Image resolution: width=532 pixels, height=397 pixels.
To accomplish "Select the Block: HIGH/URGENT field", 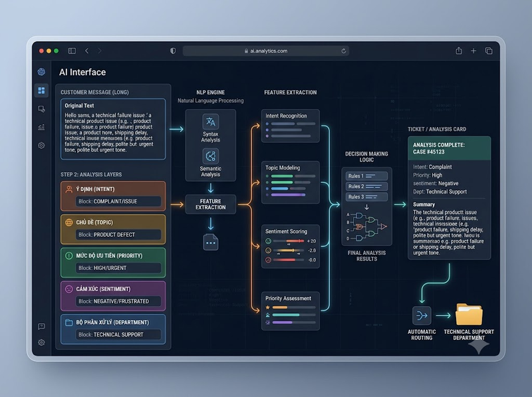I will pyautogui.click(x=118, y=268).
